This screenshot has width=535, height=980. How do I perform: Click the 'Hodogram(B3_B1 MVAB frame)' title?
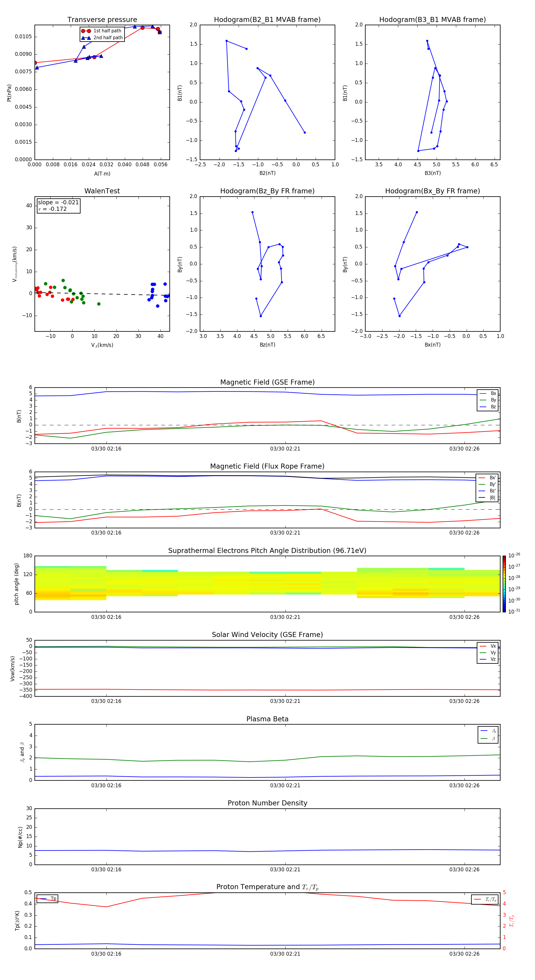pyautogui.click(x=432, y=20)
